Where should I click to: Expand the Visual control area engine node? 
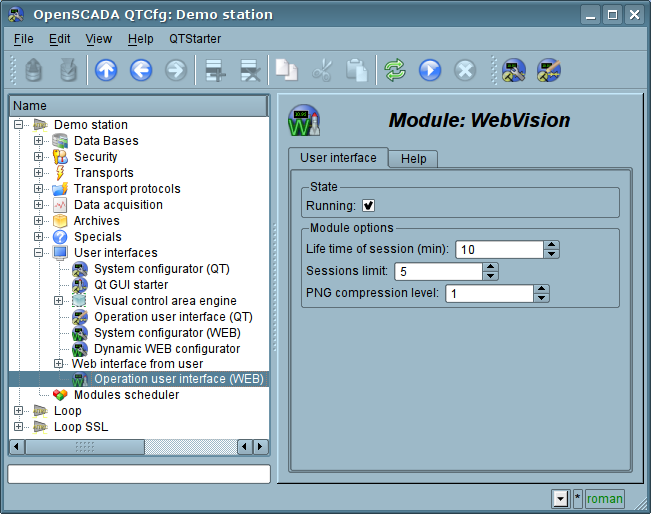click(x=59, y=301)
